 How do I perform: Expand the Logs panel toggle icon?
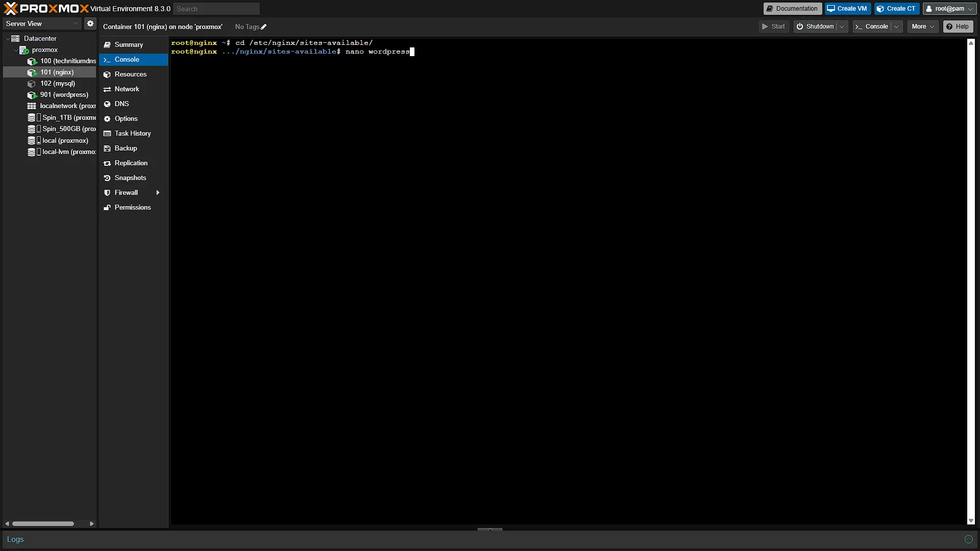pos(968,539)
